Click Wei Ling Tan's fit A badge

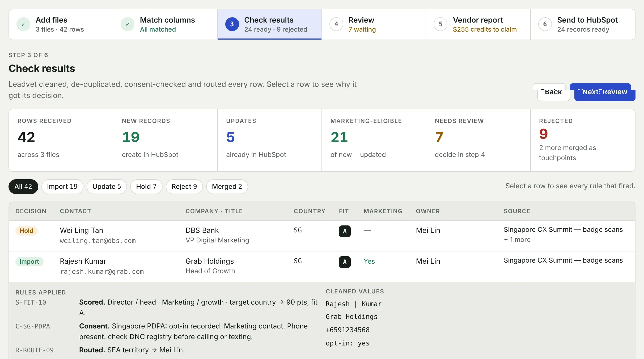(345, 231)
